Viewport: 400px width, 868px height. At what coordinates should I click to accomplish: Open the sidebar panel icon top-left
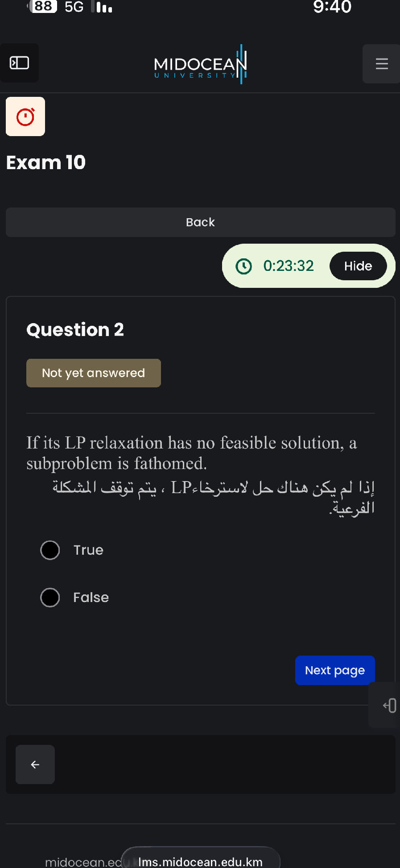tap(19, 63)
